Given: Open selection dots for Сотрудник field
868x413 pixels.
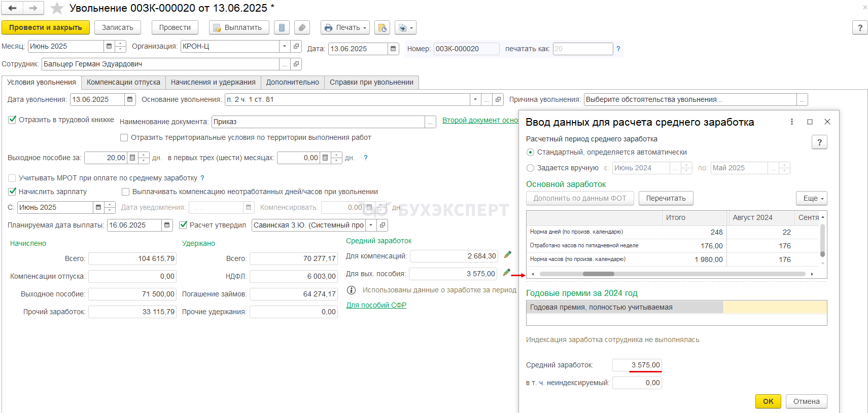Looking at the screenshot, I should pos(285,64).
